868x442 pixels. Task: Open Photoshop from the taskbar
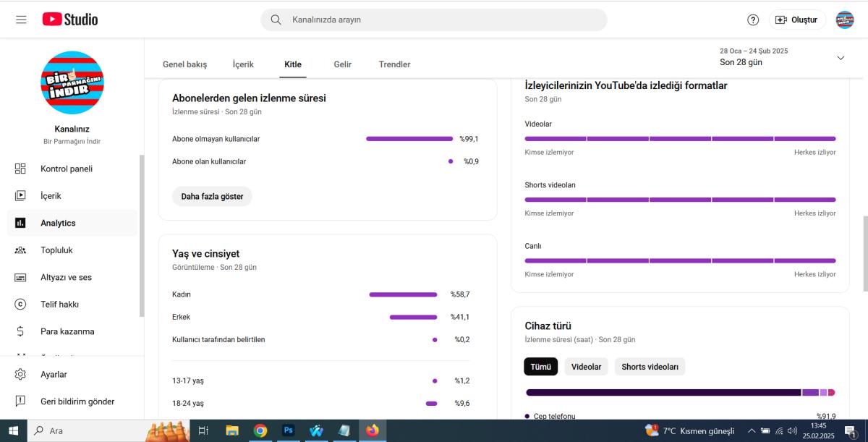click(288, 430)
